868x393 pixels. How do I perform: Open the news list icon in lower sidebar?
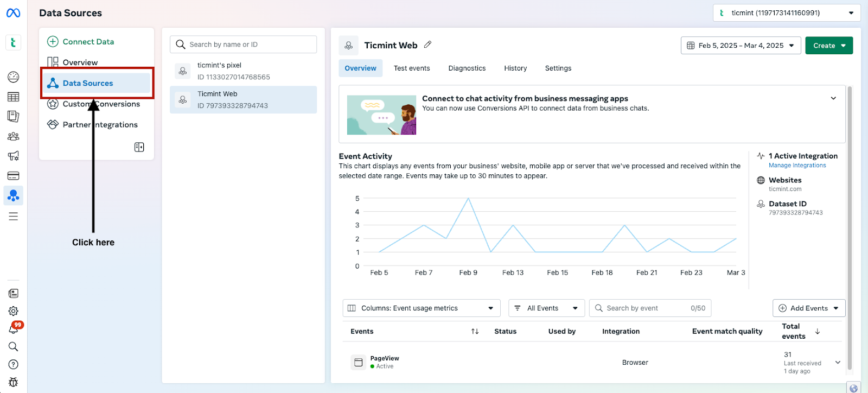click(x=13, y=293)
